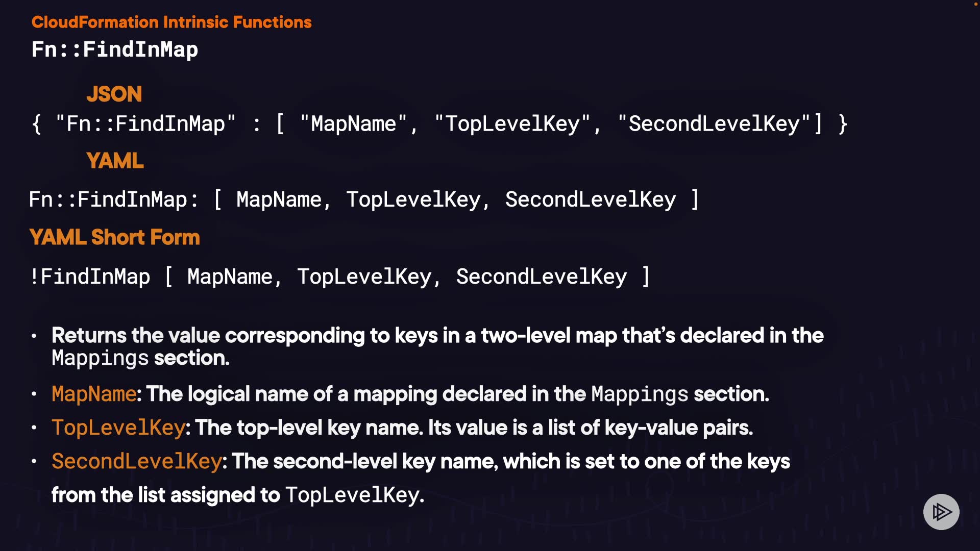Viewport: 980px width, 551px height.
Task: Click the CloudFormation Intrinsic Functions slide title
Action: tap(171, 22)
